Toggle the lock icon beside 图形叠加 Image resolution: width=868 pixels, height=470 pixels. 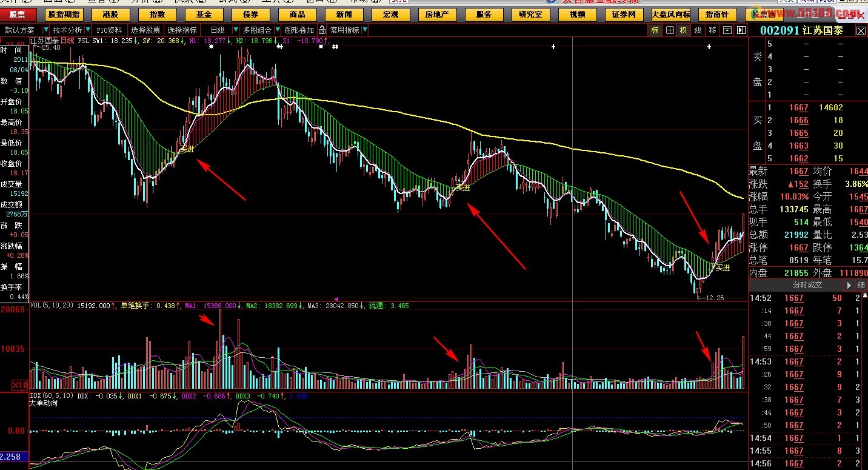pos(322,30)
